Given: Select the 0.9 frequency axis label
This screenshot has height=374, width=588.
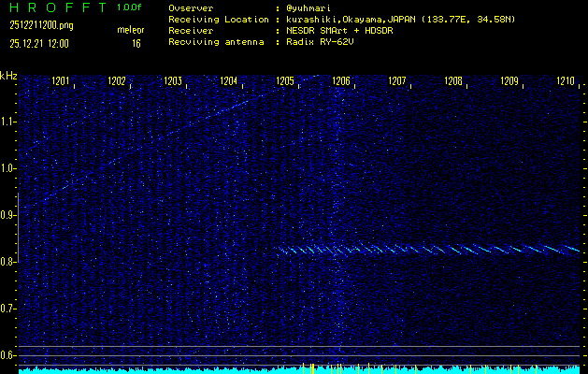Looking at the screenshot, I should coord(8,215).
